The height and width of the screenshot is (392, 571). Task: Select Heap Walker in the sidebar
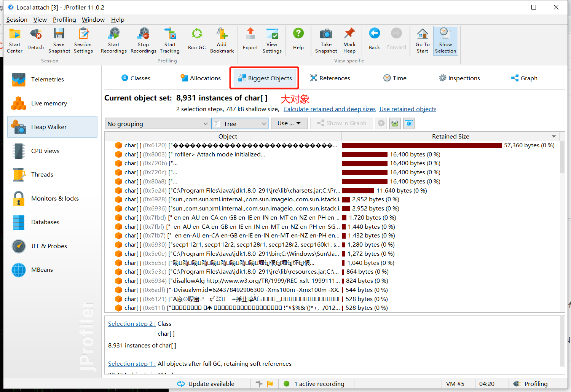click(x=49, y=127)
